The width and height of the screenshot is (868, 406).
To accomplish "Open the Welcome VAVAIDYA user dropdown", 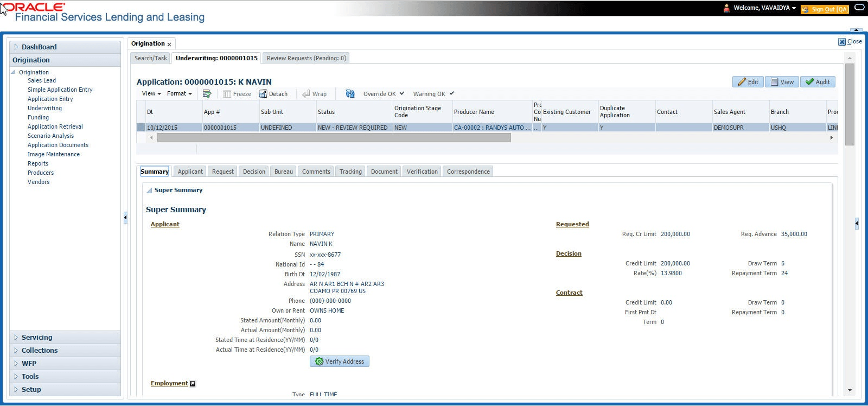I will click(764, 8).
